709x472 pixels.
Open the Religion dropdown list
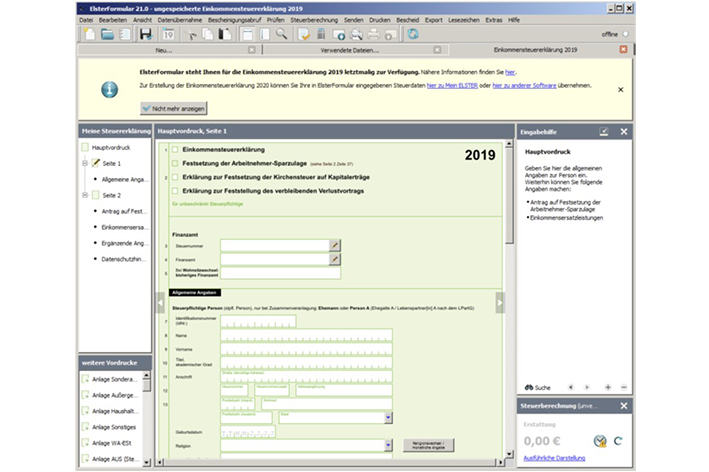point(387,445)
